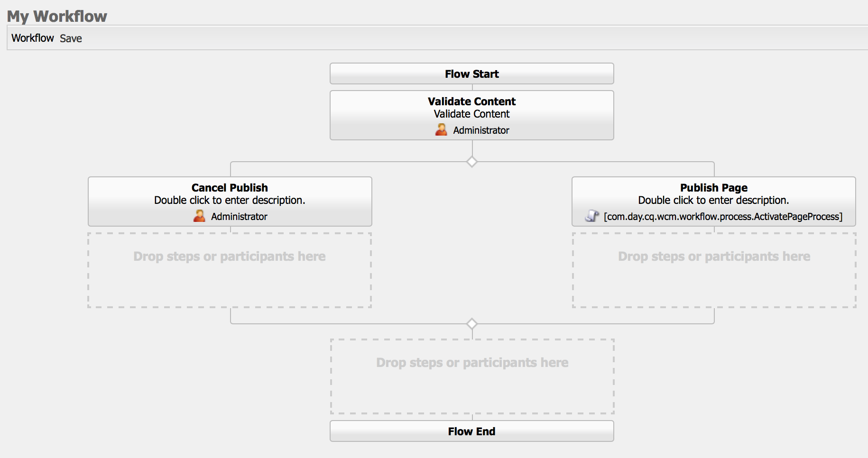
Task: Click the drop zone under Publish Page
Action: (714, 270)
